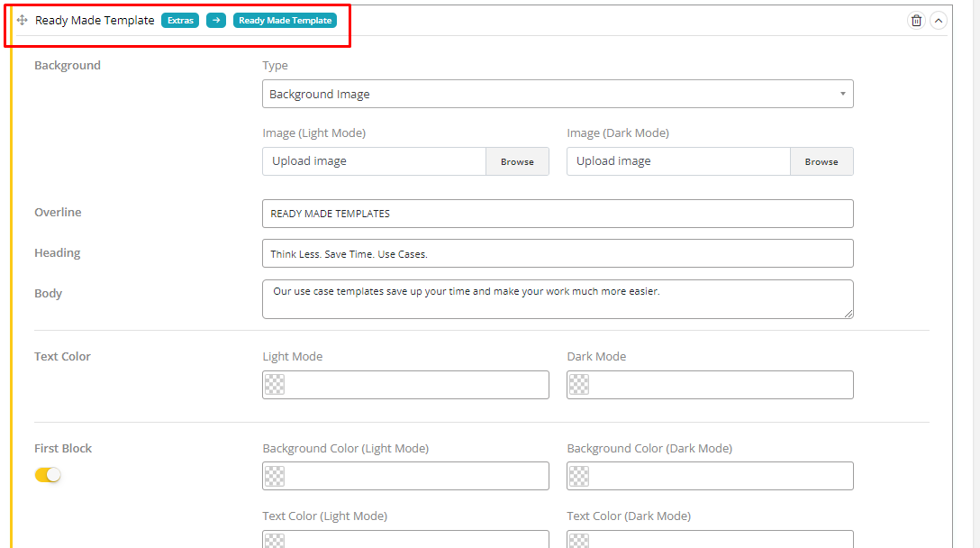Click the Light Mode Upload image field
980x548 pixels.
375,161
